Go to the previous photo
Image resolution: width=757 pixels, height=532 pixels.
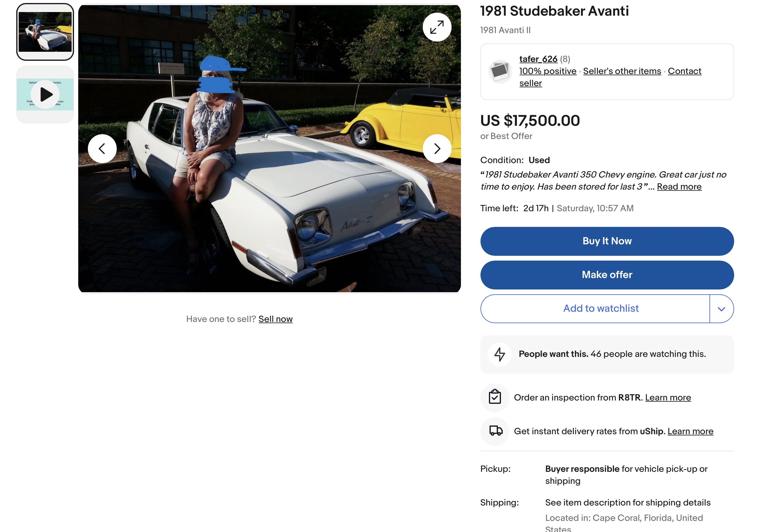coord(102,148)
